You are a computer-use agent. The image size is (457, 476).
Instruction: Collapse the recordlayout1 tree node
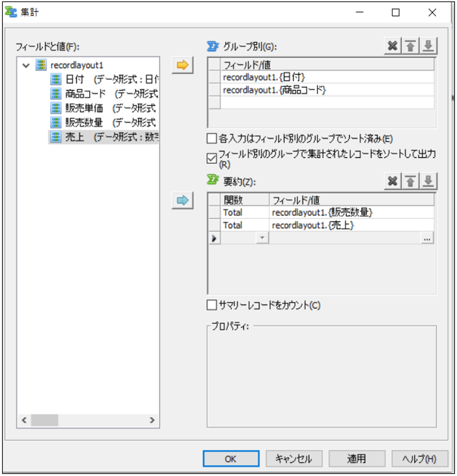coord(27,65)
